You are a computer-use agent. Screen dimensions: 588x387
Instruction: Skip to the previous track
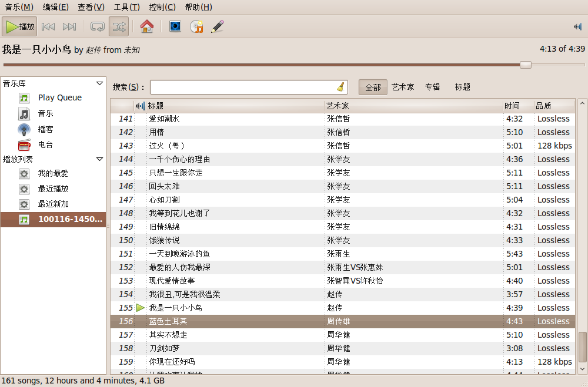click(x=48, y=26)
